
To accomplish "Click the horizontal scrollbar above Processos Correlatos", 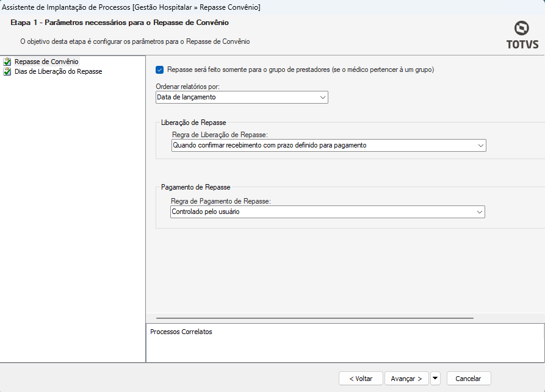I will point(314,318).
